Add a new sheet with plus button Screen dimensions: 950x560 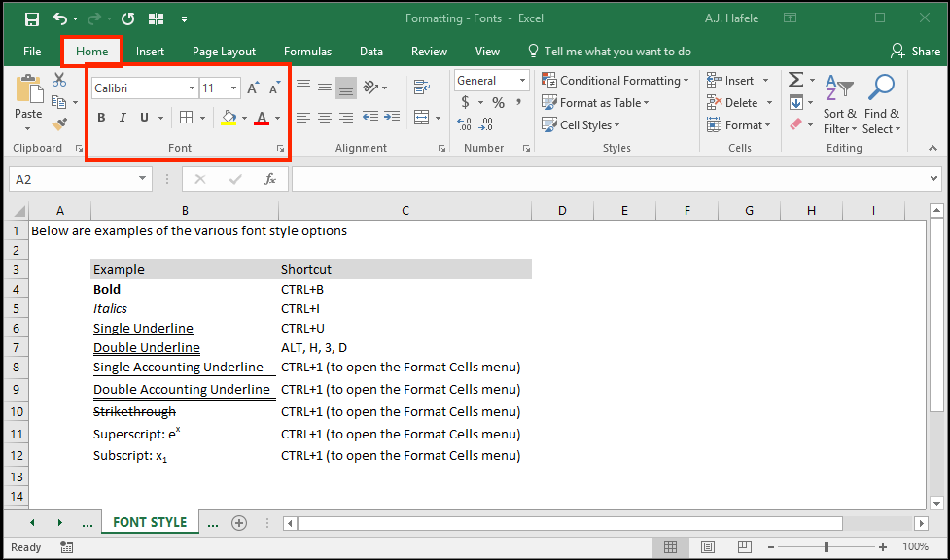pos(239,522)
